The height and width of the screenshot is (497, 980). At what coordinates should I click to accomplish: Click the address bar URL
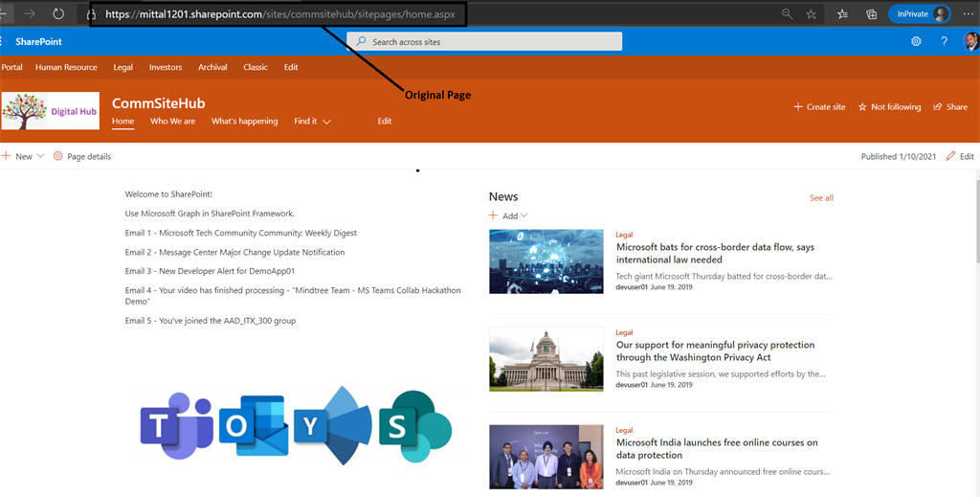click(x=280, y=13)
